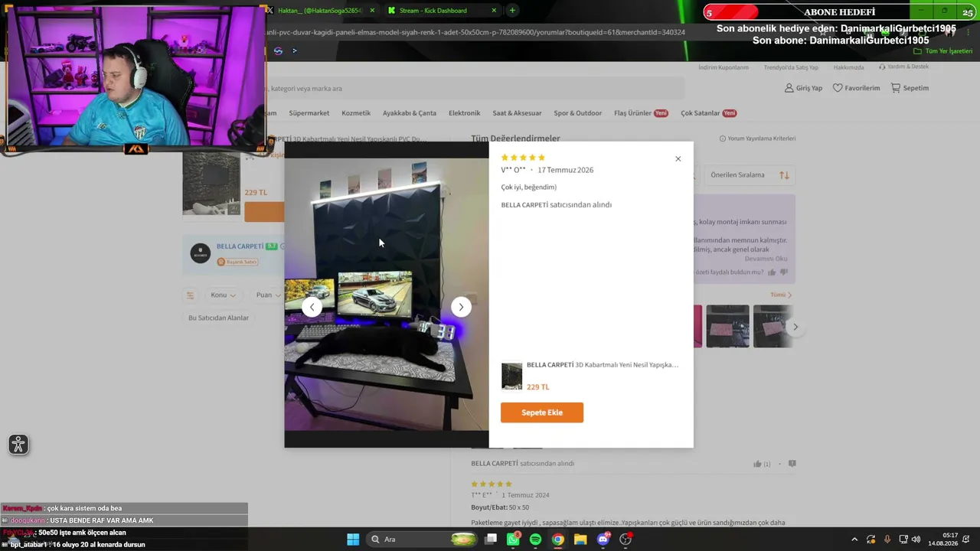Open WhatsApp from the taskbar

pos(513,540)
